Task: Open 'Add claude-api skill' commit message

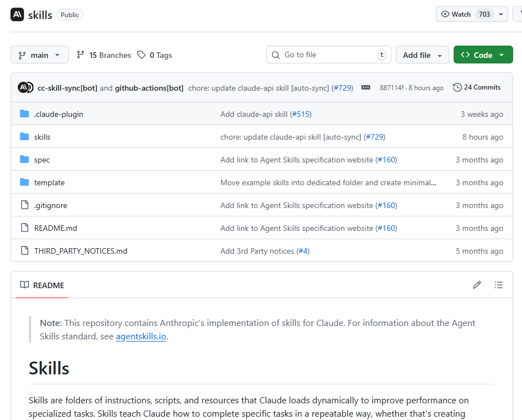Action: [x=254, y=114]
